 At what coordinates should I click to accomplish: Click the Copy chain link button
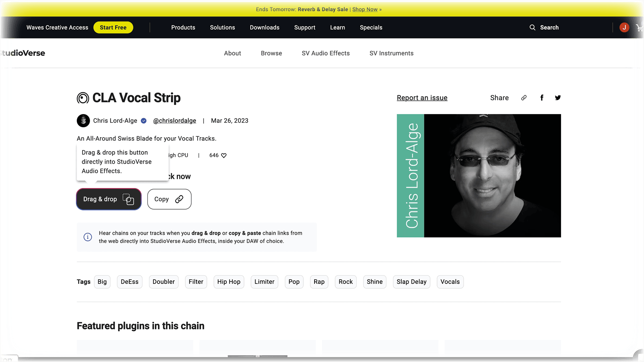pos(169,199)
